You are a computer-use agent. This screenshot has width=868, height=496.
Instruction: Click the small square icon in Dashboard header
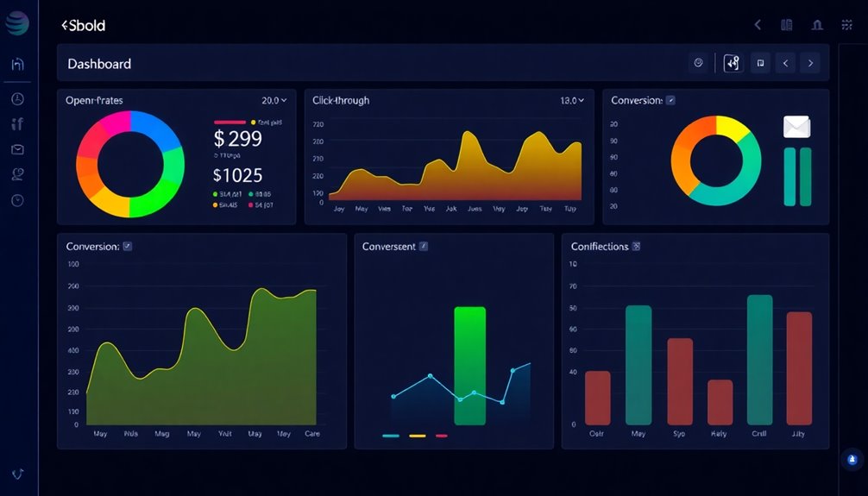click(761, 63)
